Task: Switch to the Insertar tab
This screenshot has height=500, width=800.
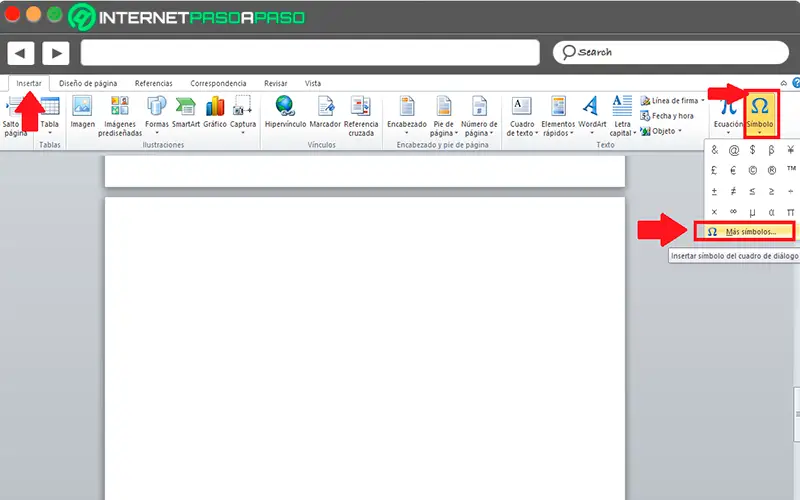Action: (x=29, y=83)
